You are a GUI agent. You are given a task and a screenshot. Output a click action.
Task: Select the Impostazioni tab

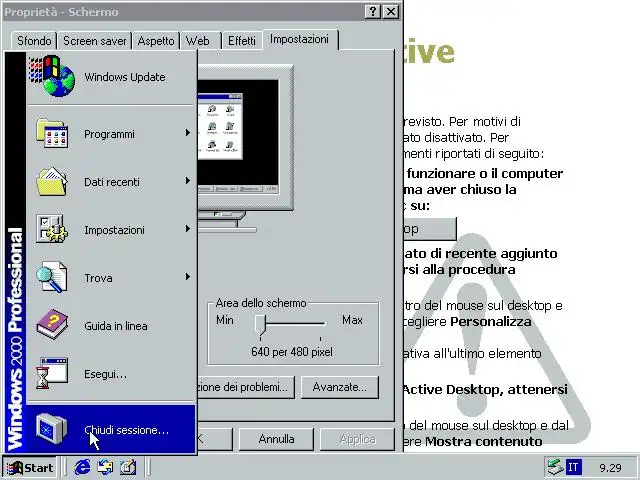click(299, 39)
